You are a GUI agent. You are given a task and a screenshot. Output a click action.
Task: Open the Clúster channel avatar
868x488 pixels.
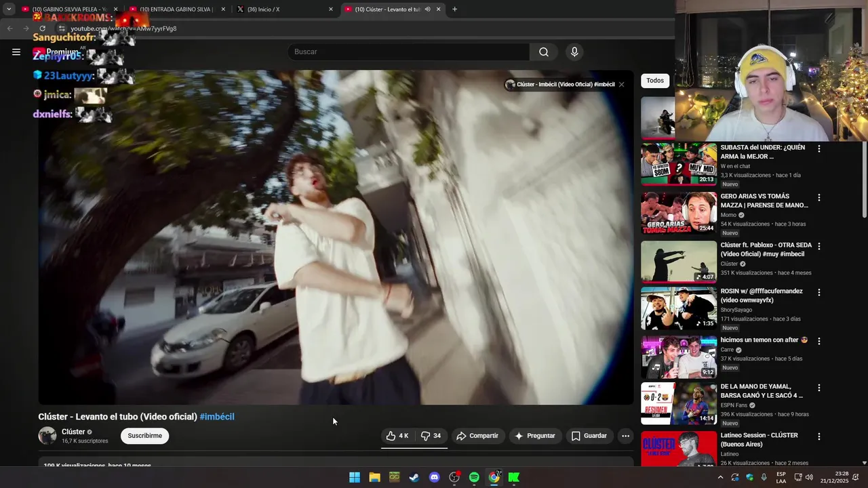(x=47, y=436)
